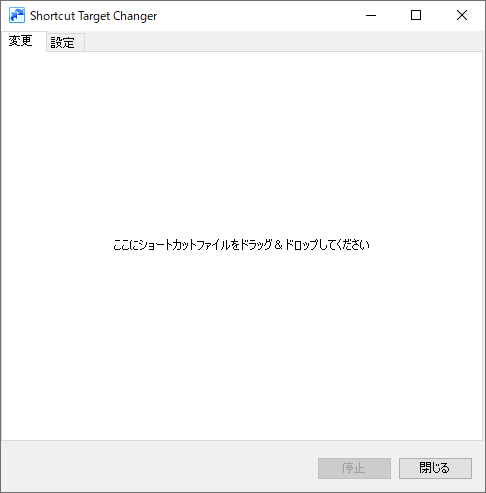486x493 pixels.
Task: Click the empty drop area below the instruction text
Action: pyautogui.click(x=241, y=347)
